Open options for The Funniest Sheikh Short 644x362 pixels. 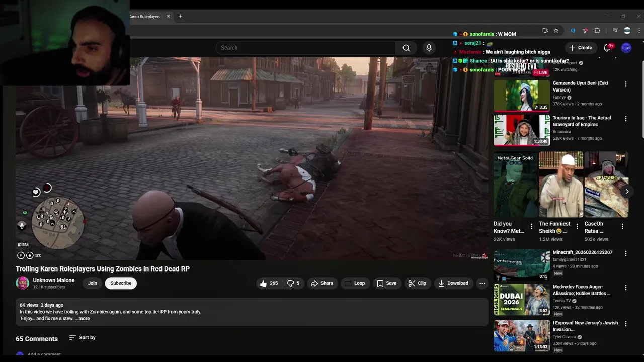tap(577, 226)
